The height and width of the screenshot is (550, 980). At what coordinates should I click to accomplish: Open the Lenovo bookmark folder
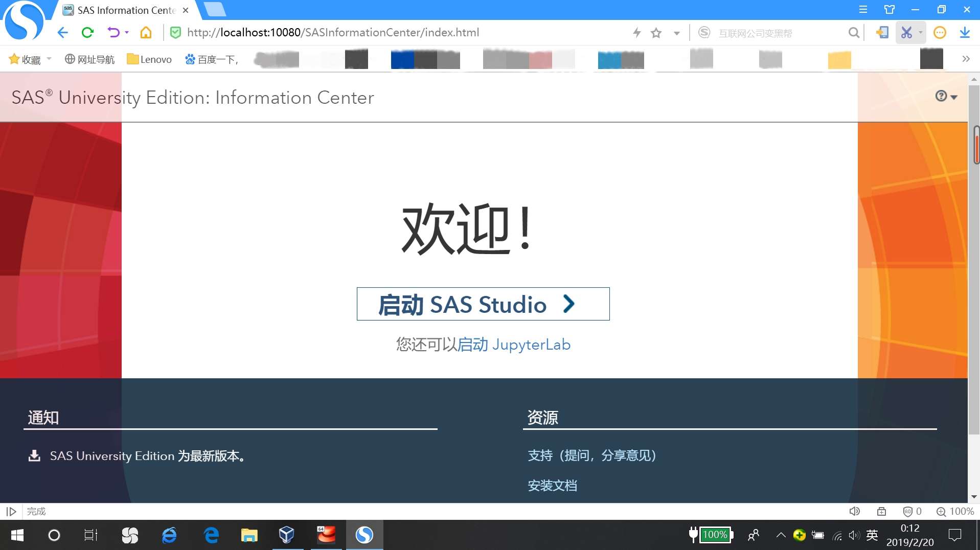(x=149, y=59)
